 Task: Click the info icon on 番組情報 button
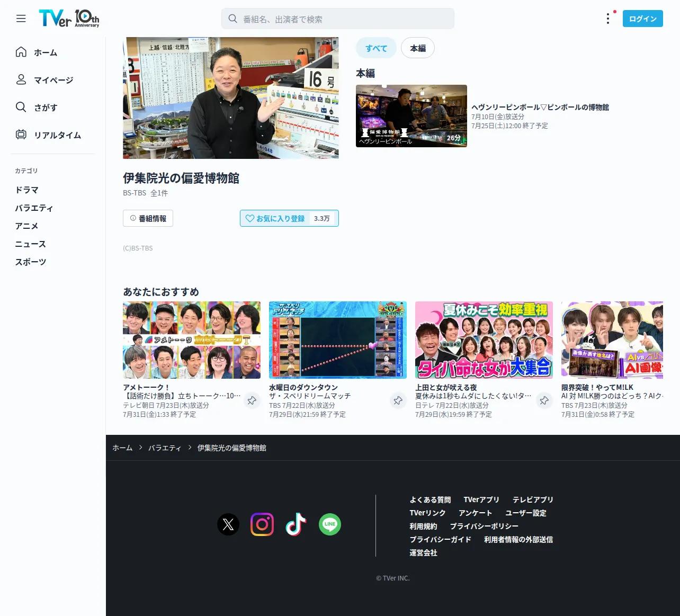click(133, 218)
